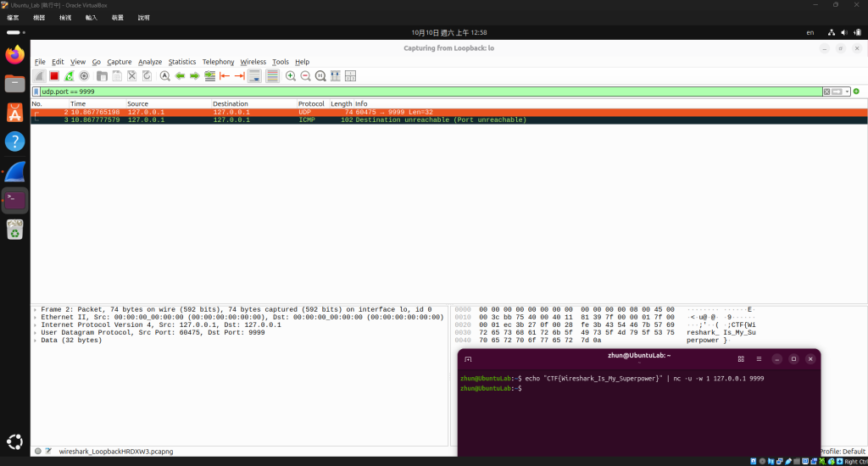
Task: Apply the display filter arrow button
Action: pos(837,92)
